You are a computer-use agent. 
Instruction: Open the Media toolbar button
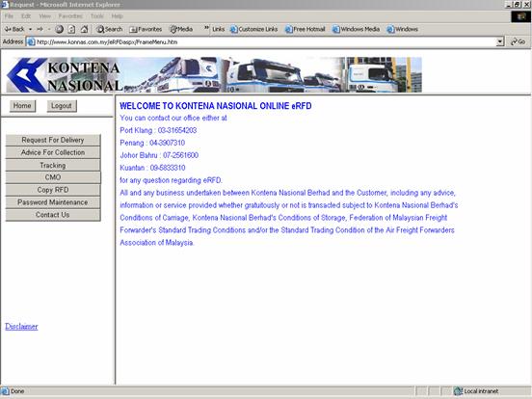[181, 29]
